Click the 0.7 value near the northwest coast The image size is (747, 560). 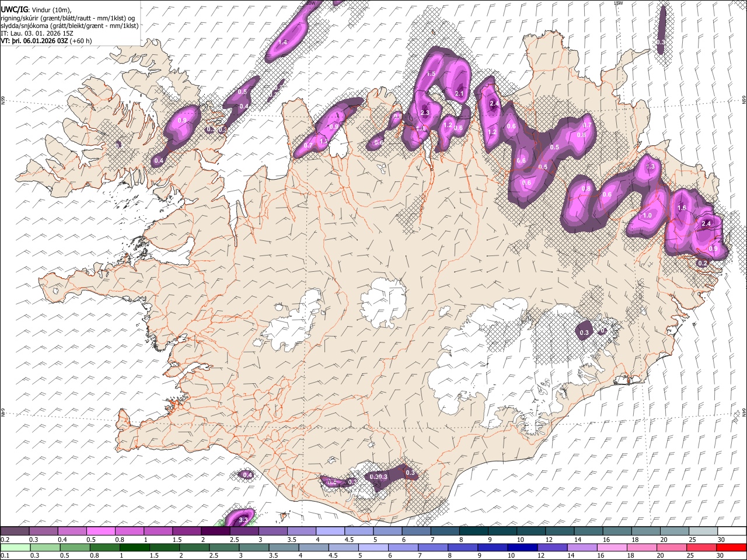click(308, 146)
